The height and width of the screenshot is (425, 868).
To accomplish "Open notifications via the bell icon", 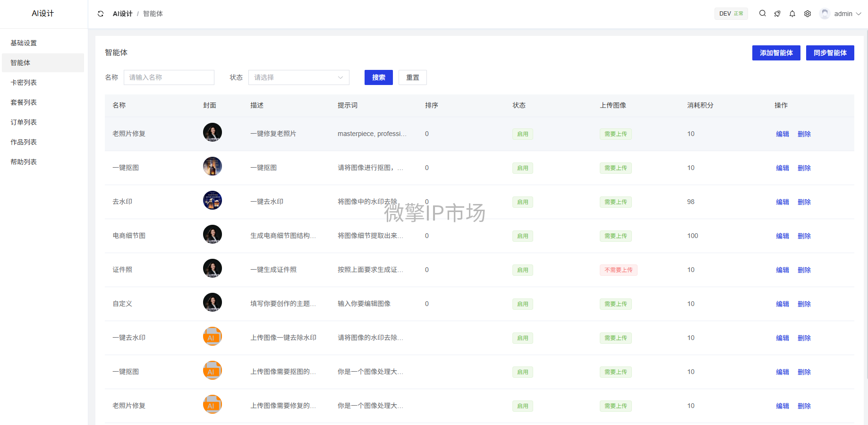I will click(x=792, y=14).
